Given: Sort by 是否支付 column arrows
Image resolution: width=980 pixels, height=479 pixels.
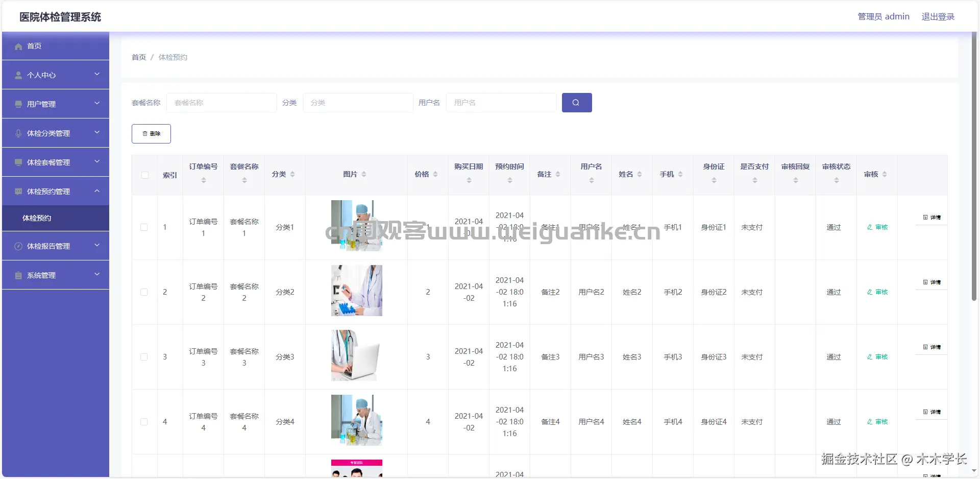Looking at the screenshot, I should (x=755, y=180).
